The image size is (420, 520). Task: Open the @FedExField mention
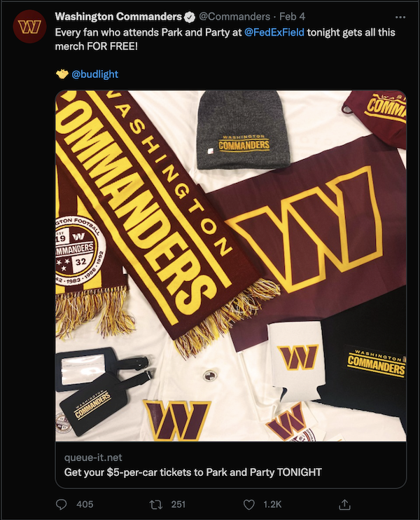click(274, 32)
